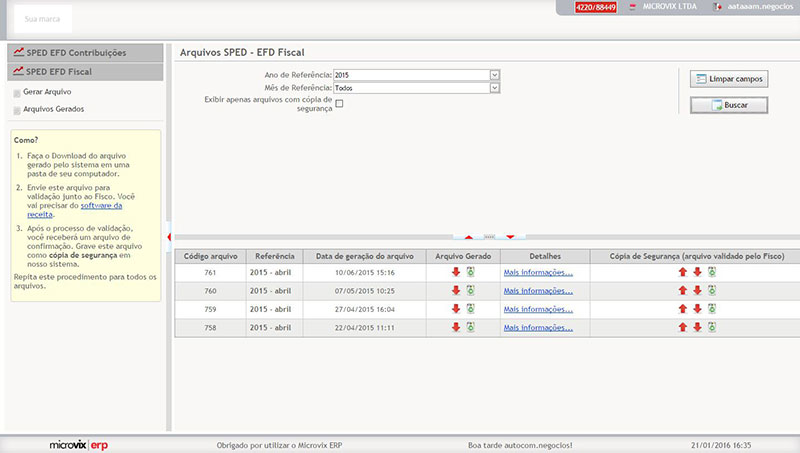Image resolution: width=800 pixels, height=453 pixels.
Task: Expand SPED EFD Fiscal section
Action: point(85,72)
